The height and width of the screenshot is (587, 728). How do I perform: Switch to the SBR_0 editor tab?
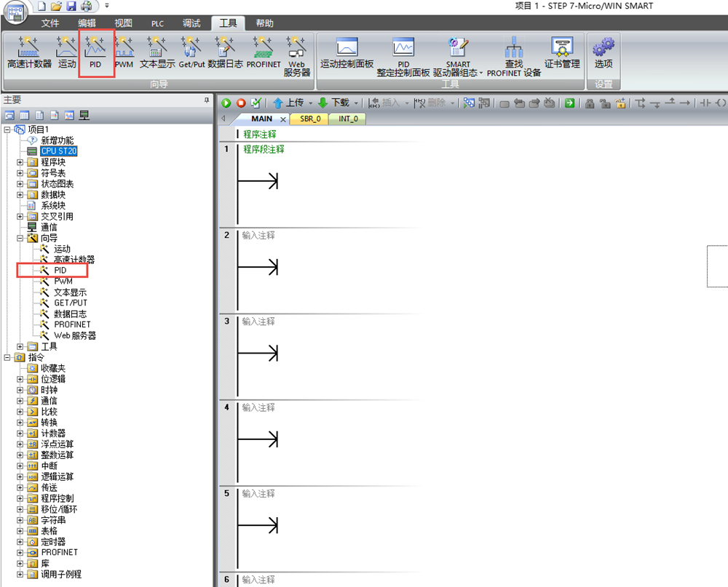click(309, 119)
